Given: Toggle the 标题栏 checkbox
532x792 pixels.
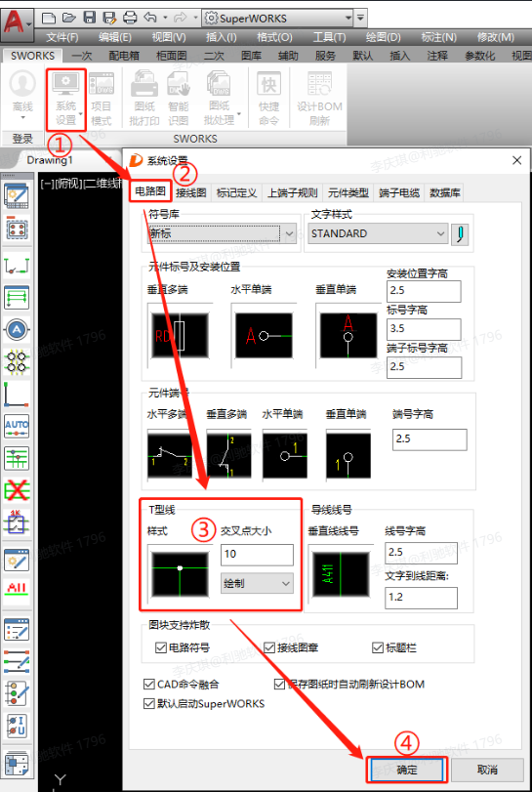Looking at the screenshot, I should [378, 647].
